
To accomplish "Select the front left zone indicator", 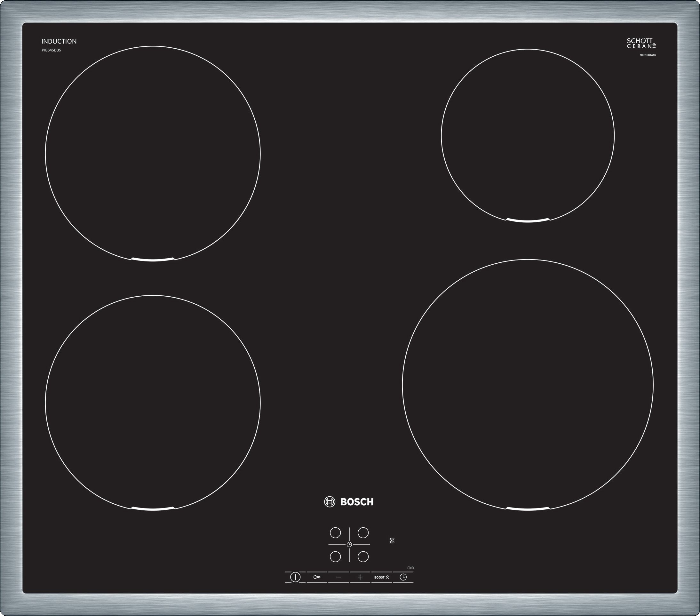I will point(335,557).
